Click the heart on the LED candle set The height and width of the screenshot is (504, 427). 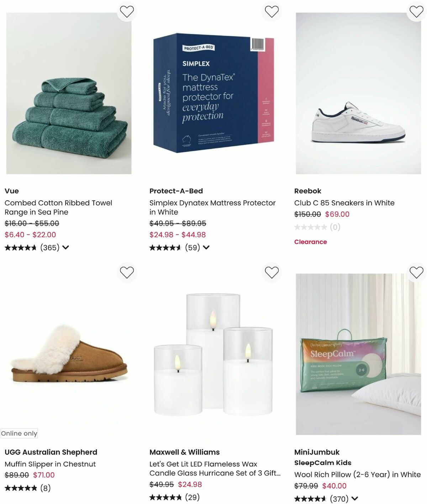(272, 273)
